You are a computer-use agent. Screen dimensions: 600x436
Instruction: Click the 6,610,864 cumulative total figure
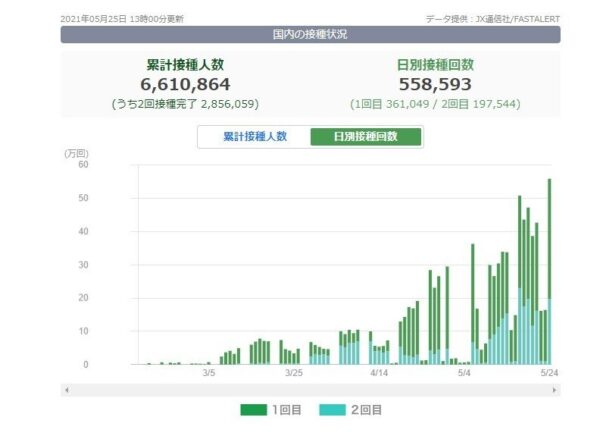[185, 85]
